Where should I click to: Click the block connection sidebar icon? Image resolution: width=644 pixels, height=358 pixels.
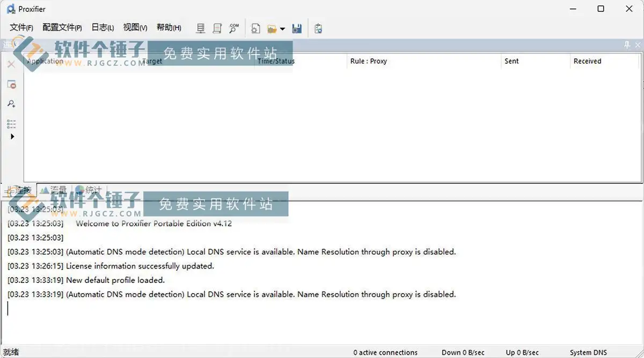11,85
